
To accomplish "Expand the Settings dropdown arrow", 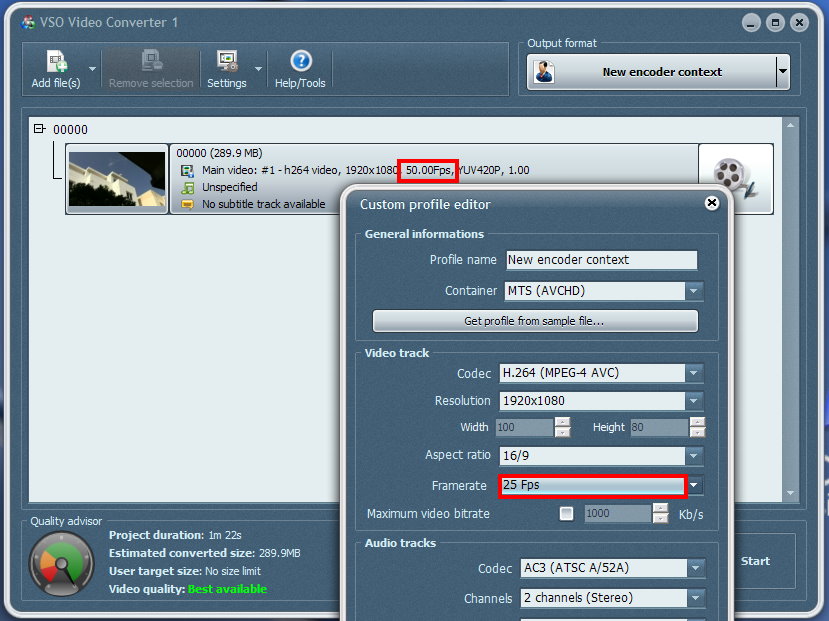I will [259, 69].
